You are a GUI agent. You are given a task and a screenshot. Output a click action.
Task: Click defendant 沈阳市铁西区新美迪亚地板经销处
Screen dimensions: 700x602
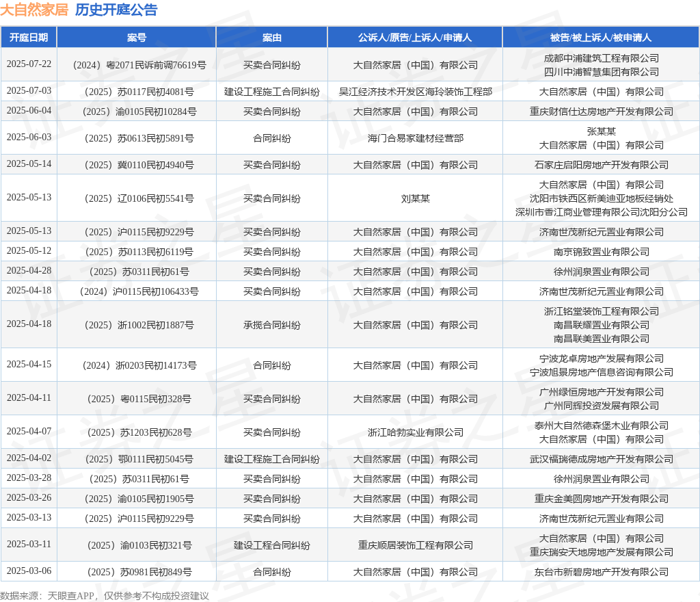tap(601, 199)
